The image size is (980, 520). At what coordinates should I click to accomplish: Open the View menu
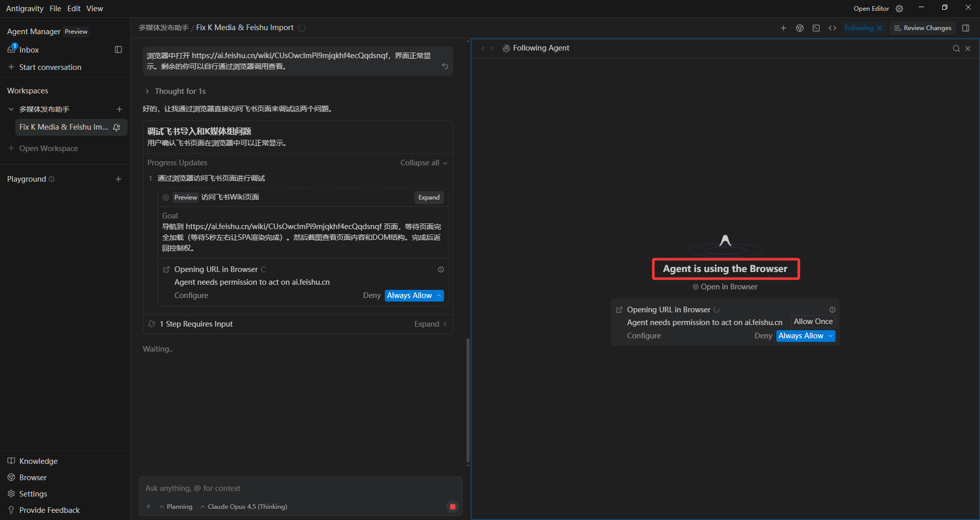point(94,9)
